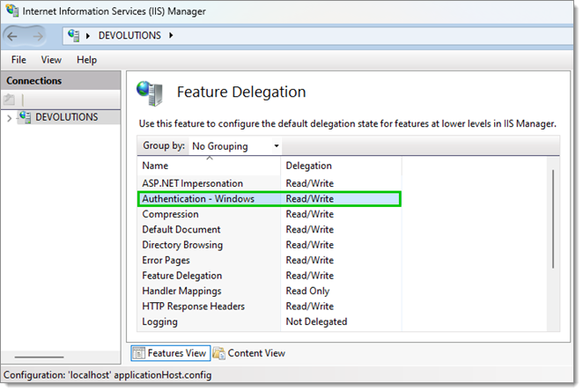Click the Connections toolbar connect icon
Image resolution: width=583 pixels, height=392 pixels.
10,100
